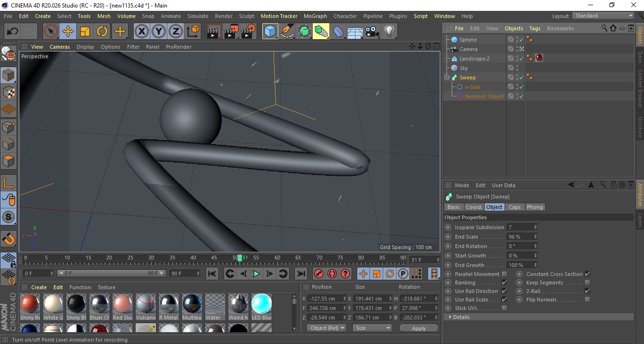This screenshot has width=644, height=344.
Task: Uncheck the Banking checkbox
Action: [x=504, y=283]
